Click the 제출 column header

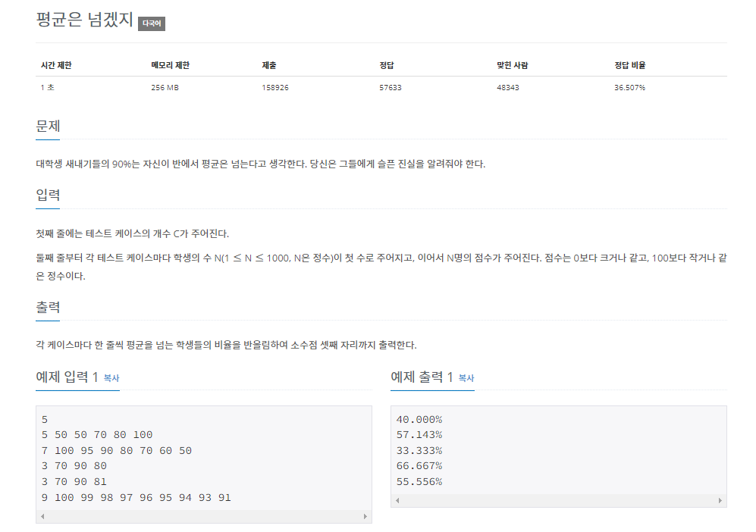click(x=269, y=65)
